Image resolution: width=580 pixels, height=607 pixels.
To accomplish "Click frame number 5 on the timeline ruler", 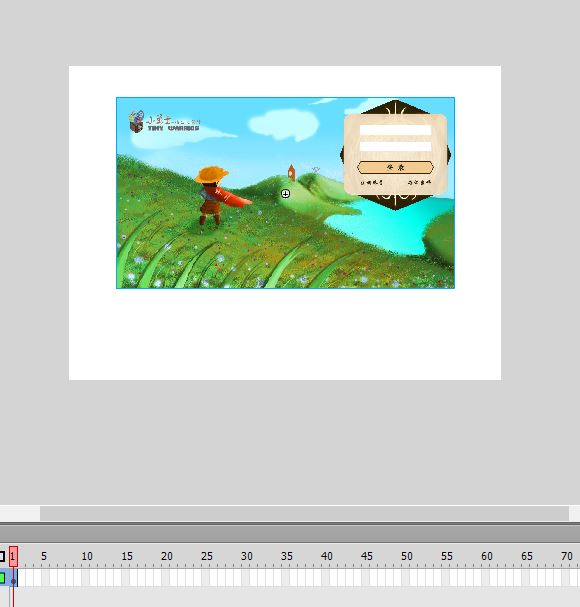I will (44, 556).
